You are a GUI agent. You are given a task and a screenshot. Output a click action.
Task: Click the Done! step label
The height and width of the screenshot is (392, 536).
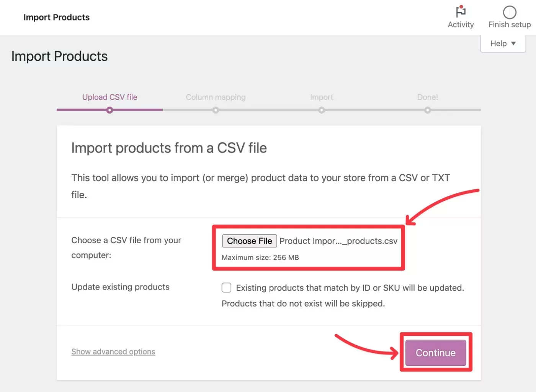pos(427,97)
